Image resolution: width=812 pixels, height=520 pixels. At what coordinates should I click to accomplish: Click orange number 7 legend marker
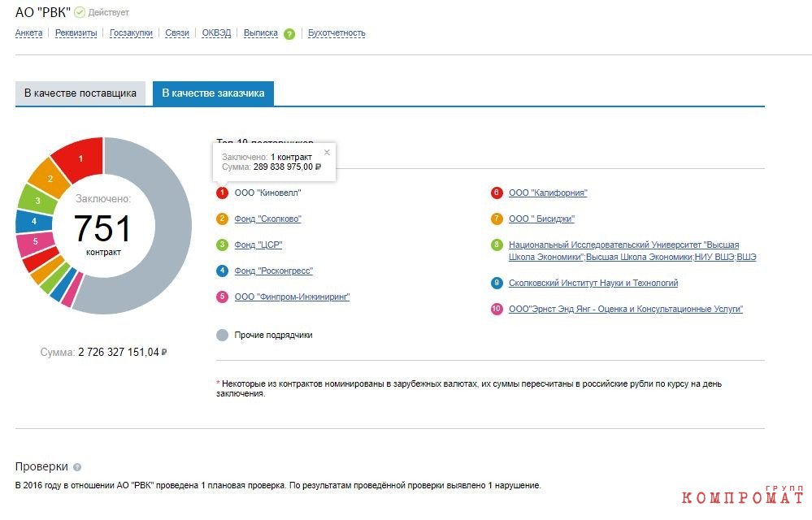[497, 219]
